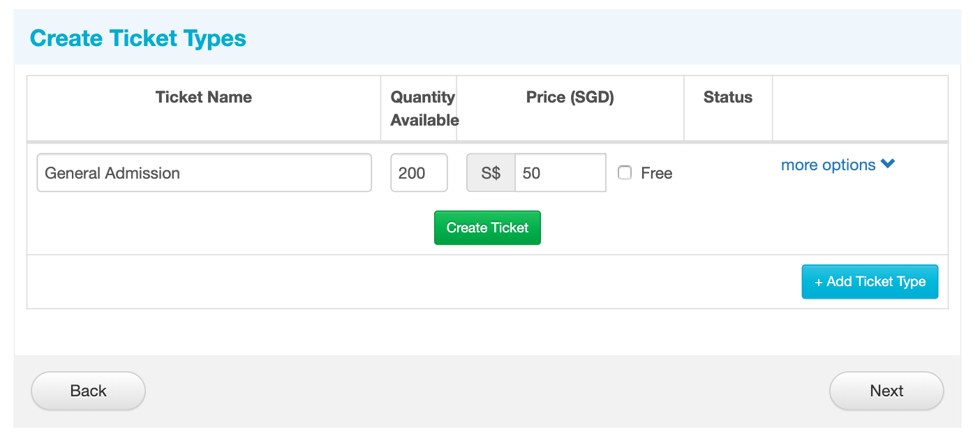This screenshot has height=441, width=980.
Task: Click the Create Ticket Types heading
Action: 138,38
